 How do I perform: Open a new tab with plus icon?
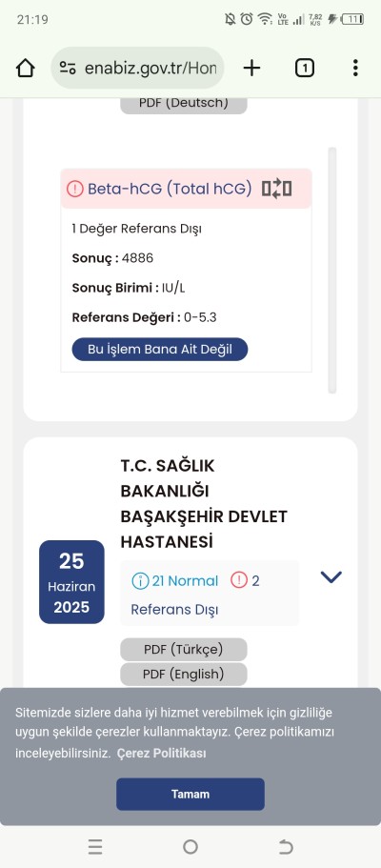click(x=252, y=68)
